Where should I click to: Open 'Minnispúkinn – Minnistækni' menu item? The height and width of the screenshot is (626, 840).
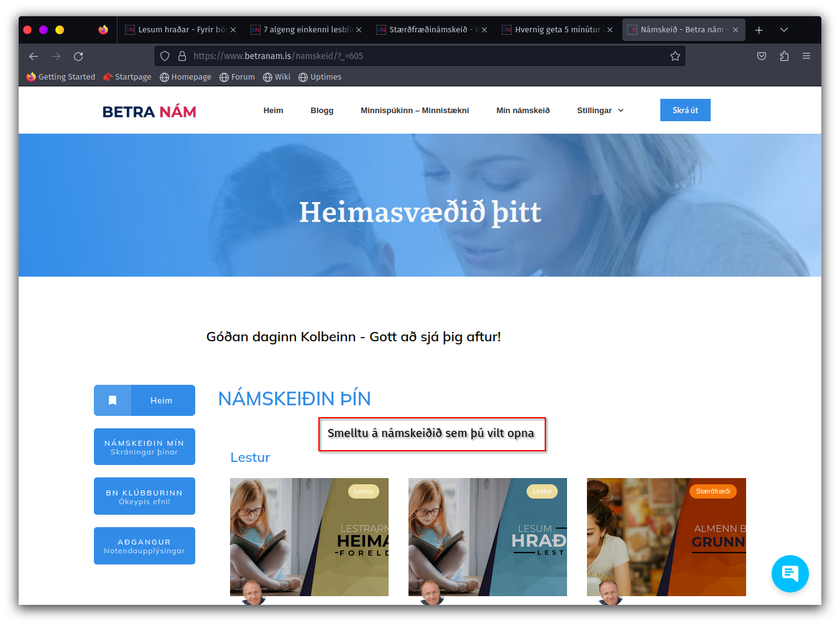point(415,111)
